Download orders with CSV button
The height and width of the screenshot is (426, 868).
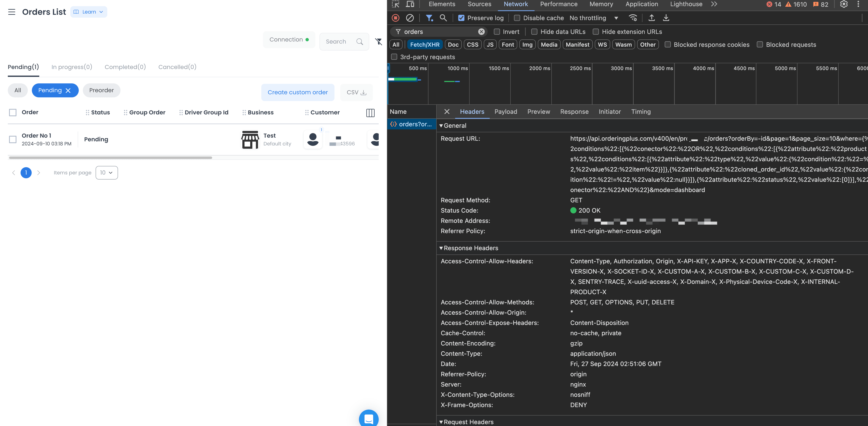[356, 92]
